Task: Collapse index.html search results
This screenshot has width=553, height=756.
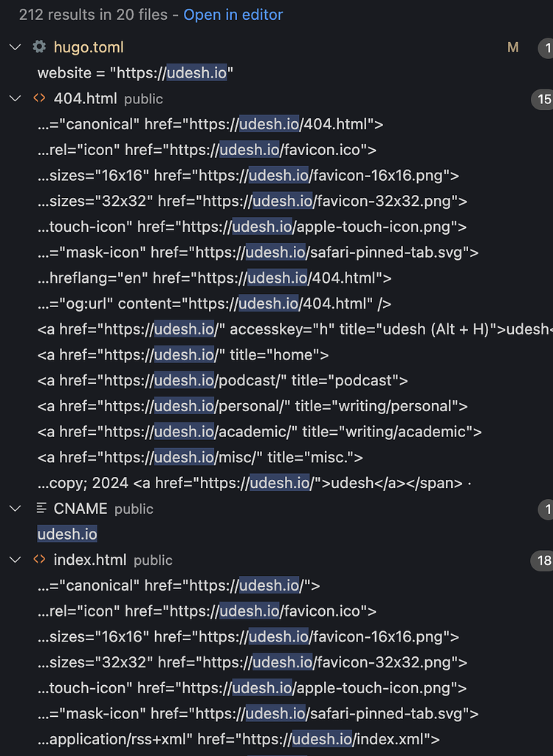Action: coord(16,560)
